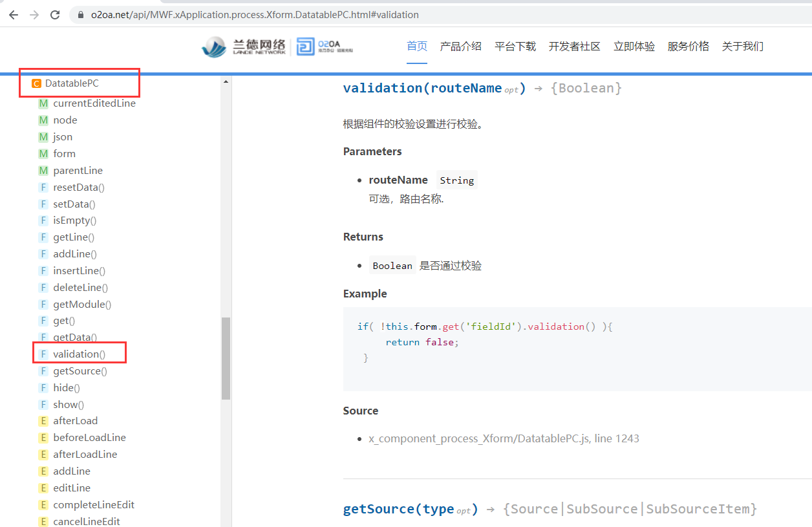Click F icon next to getSource()

pyautogui.click(x=43, y=371)
